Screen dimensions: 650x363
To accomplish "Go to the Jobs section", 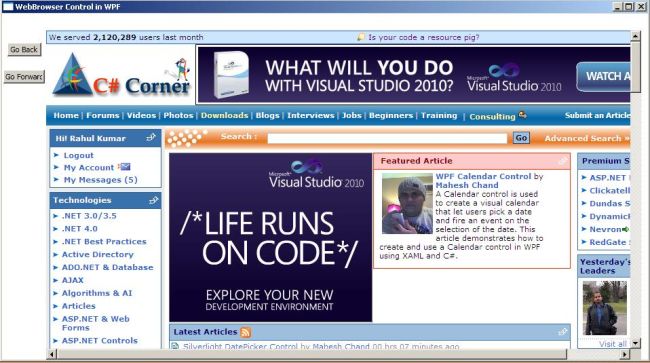I will tap(352, 116).
